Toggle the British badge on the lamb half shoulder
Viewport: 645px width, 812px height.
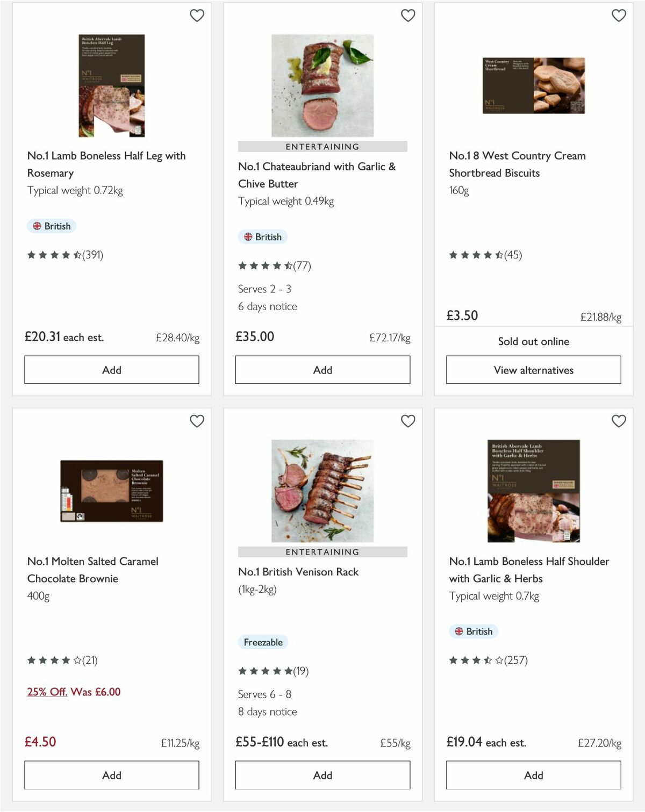pyautogui.click(x=474, y=631)
